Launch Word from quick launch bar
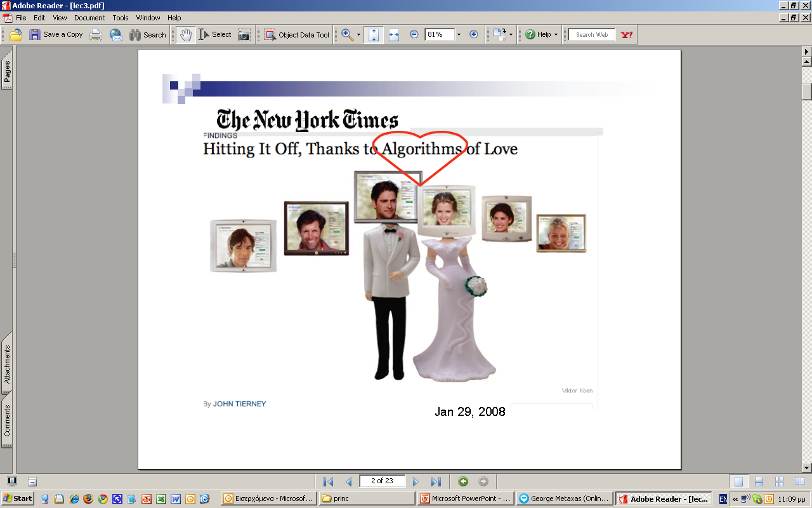The height and width of the screenshot is (508, 812). click(176, 499)
